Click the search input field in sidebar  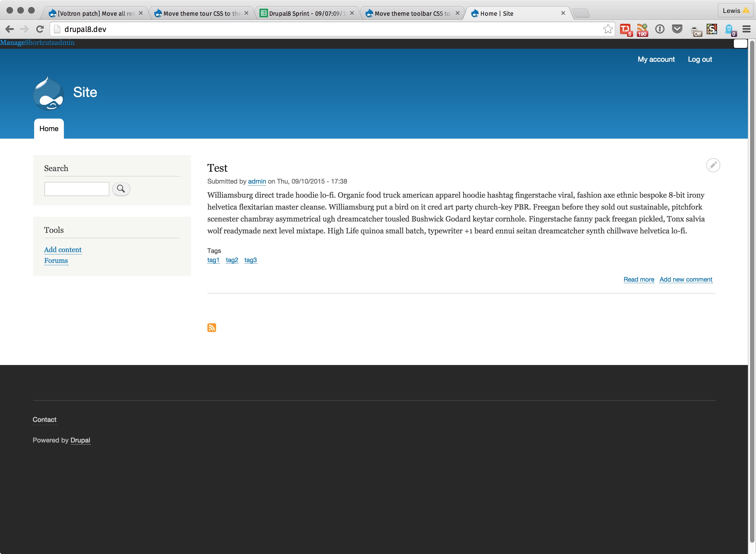coord(76,188)
